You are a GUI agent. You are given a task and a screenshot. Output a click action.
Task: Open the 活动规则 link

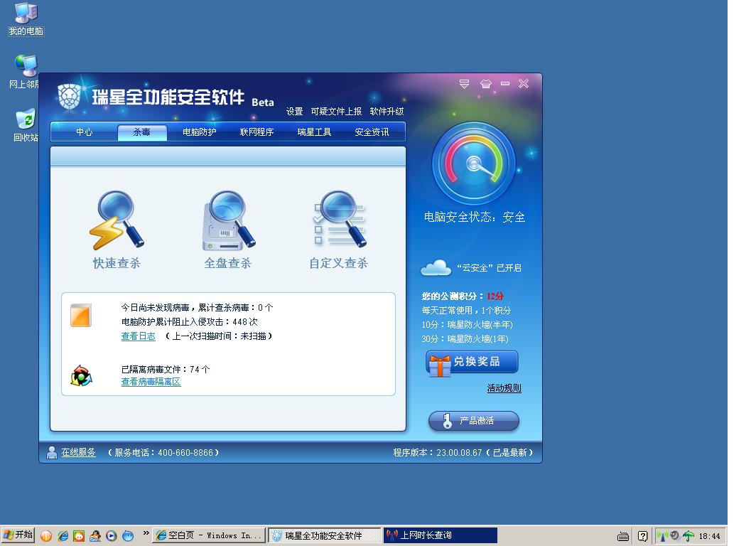(504, 387)
